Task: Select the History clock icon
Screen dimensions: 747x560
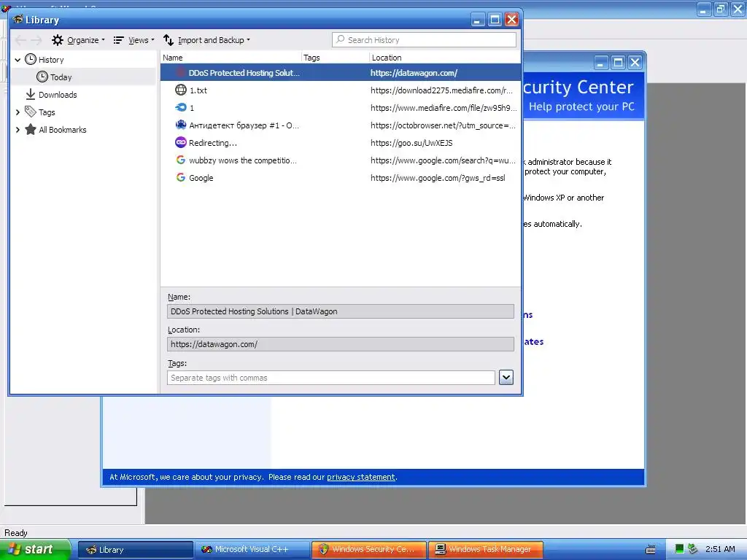Action: click(x=31, y=59)
